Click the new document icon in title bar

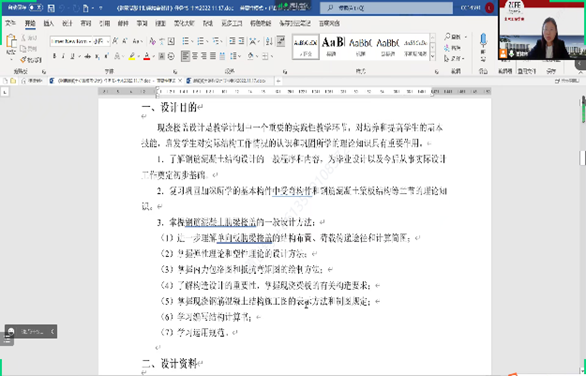click(86, 8)
